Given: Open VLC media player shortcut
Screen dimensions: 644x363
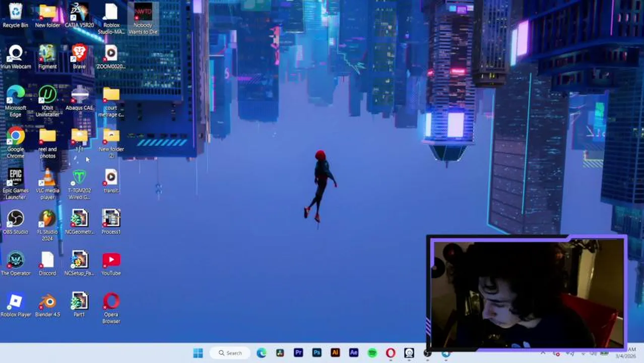Looking at the screenshot, I should (47, 185).
